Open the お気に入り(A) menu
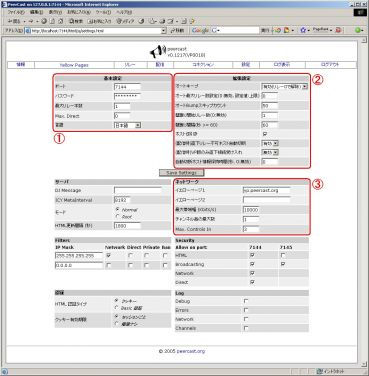Viewport: 369px width, 376px height. (79, 12)
